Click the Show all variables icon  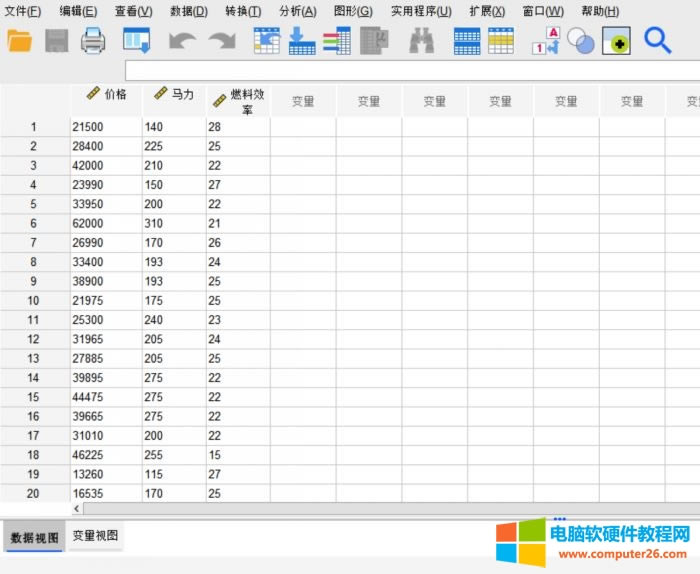coord(617,41)
